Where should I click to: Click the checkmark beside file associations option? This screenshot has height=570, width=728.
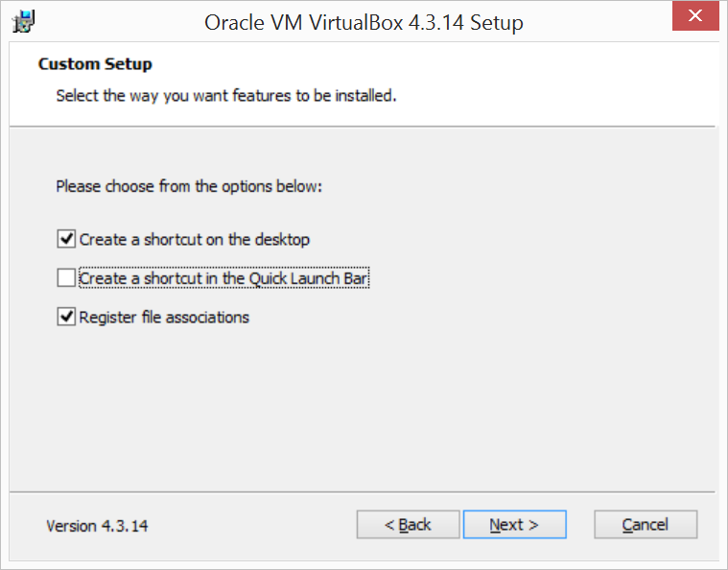coord(66,317)
